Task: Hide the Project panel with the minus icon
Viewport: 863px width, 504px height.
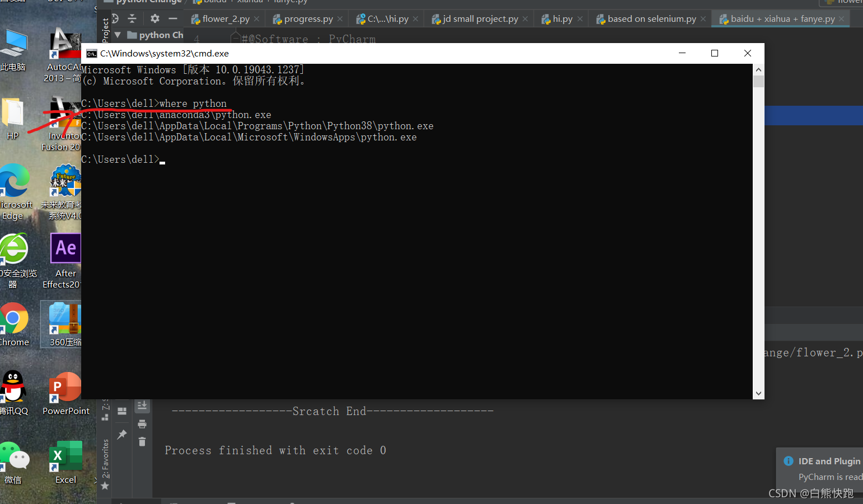Action: pos(173,18)
